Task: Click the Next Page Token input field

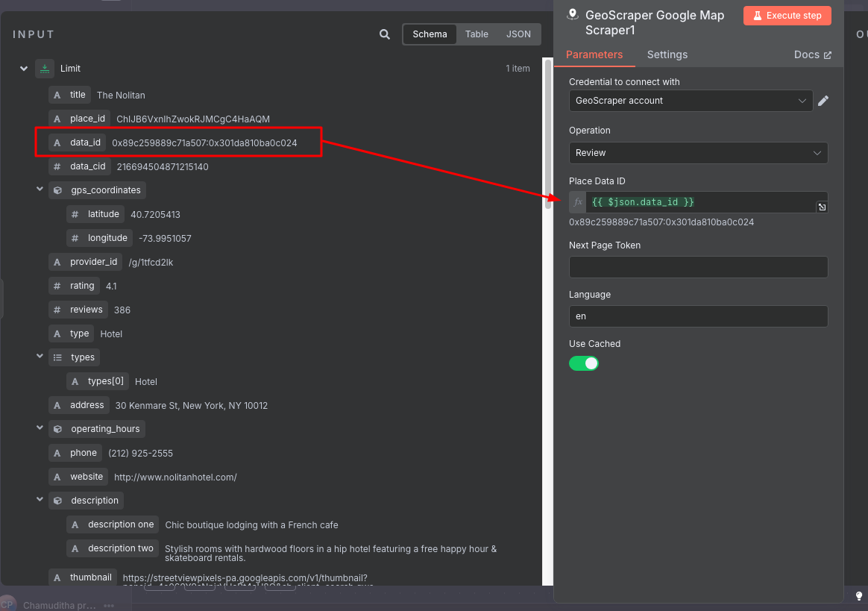Action: coord(698,267)
